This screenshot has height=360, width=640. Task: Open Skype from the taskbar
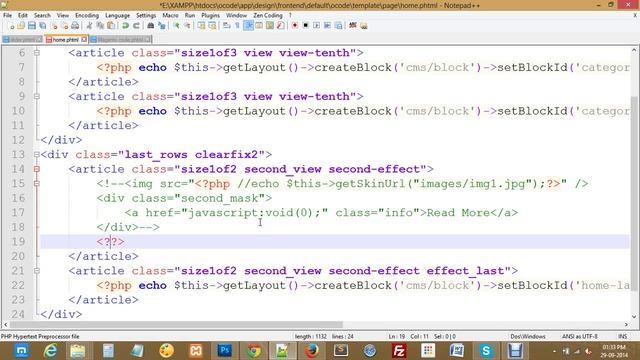click(486, 351)
